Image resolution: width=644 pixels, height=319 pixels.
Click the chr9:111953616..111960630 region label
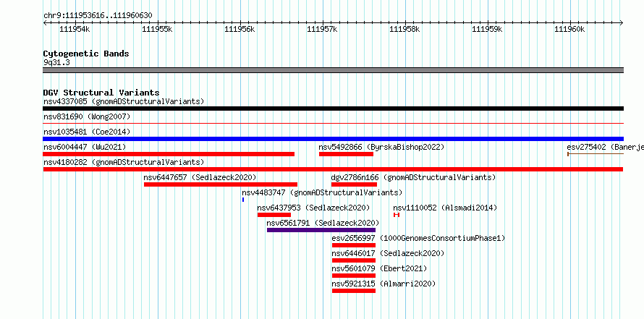pyautogui.click(x=98, y=16)
